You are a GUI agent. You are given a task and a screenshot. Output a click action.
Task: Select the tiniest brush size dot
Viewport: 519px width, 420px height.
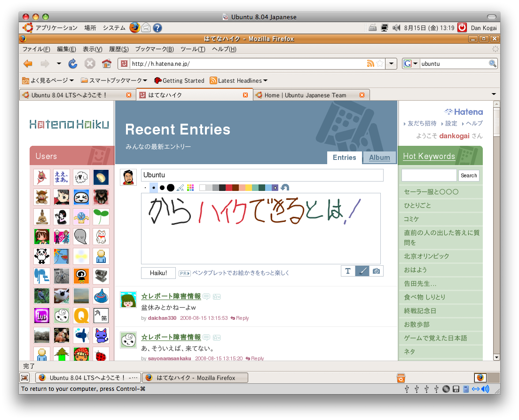pyautogui.click(x=145, y=188)
